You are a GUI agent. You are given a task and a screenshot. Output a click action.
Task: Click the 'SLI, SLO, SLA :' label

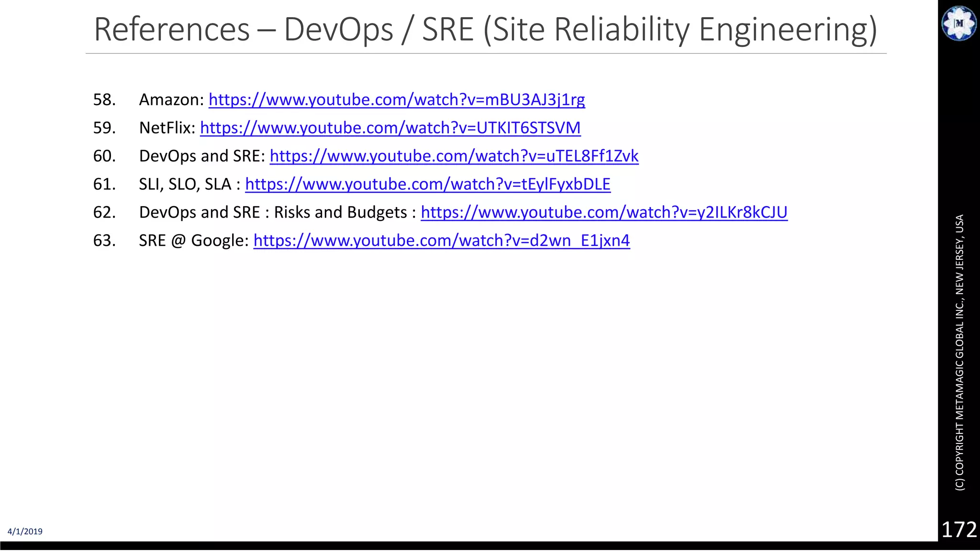coord(189,185)
